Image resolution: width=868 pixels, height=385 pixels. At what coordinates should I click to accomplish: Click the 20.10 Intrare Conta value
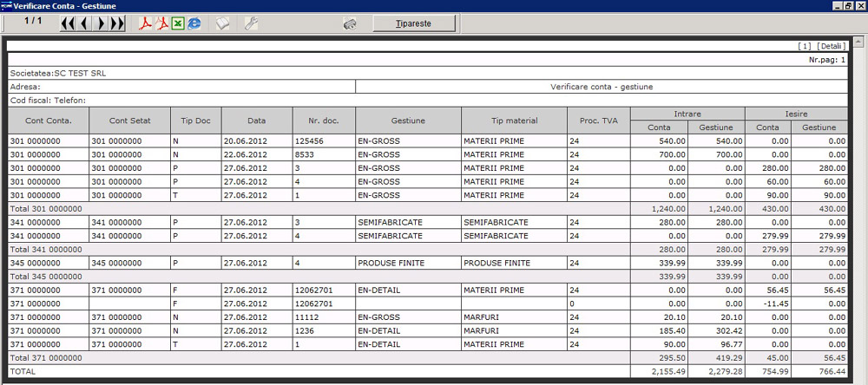coord(675,317)
